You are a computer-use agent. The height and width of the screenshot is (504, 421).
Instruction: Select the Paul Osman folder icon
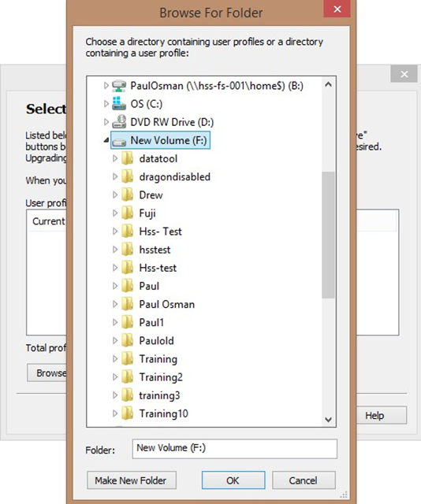point(128,304)
